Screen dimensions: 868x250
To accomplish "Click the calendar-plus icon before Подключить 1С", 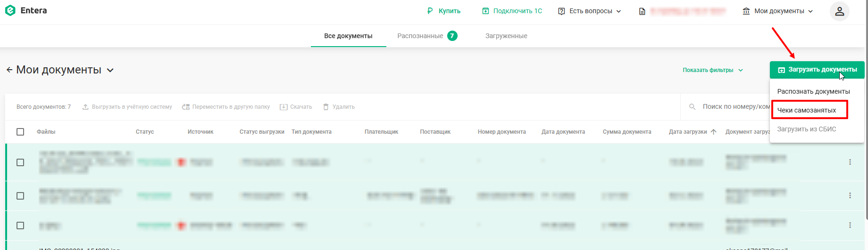I will click(x=485, y=11).
